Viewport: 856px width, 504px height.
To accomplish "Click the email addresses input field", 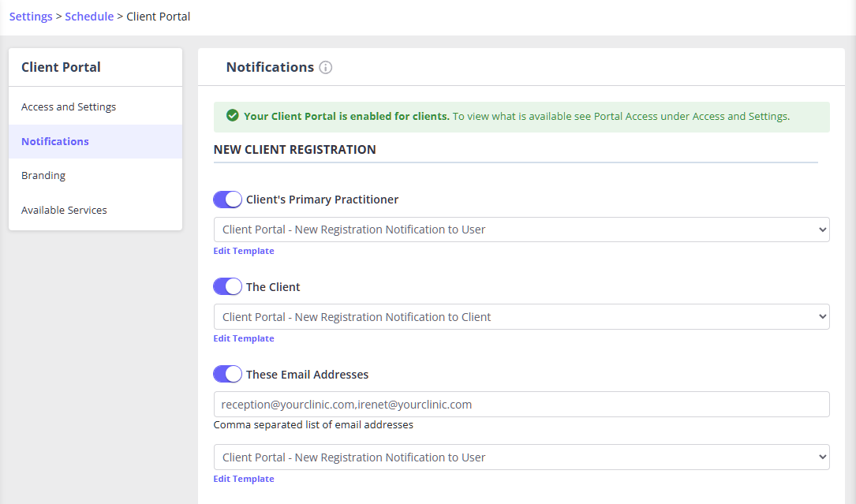I will [521, 405].
